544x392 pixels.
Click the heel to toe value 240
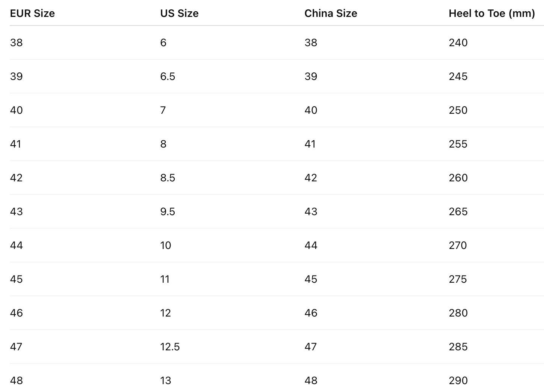click(458, 43)
